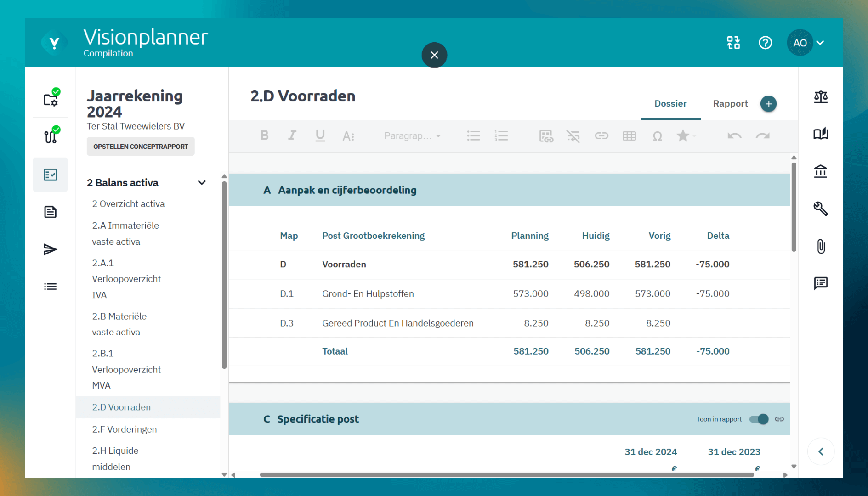Open the comments panel icon

point(821,283)
